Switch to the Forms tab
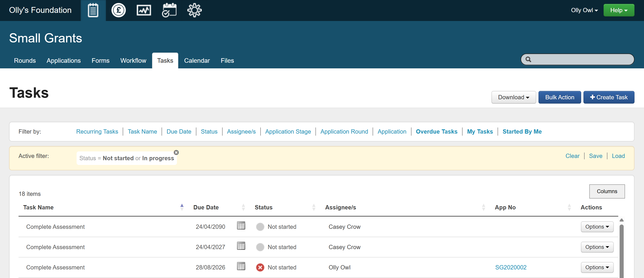 pyautogui.click(x=101, y=61)
